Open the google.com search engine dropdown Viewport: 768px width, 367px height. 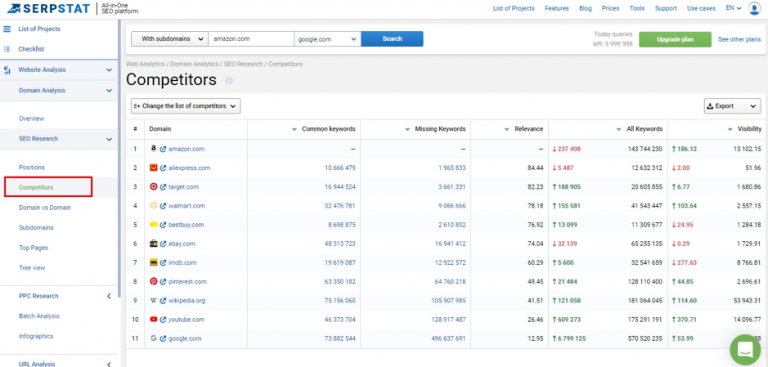[x=327, y=39]
